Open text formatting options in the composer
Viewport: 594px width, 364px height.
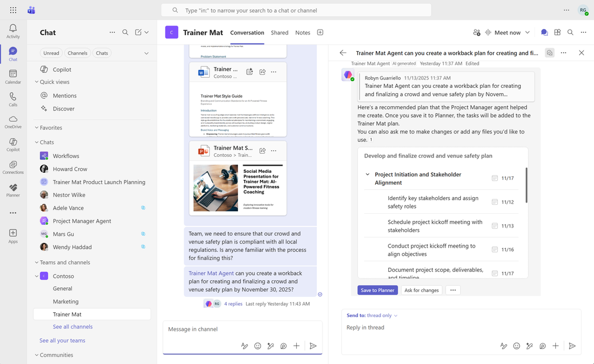[x=244, y=346]
